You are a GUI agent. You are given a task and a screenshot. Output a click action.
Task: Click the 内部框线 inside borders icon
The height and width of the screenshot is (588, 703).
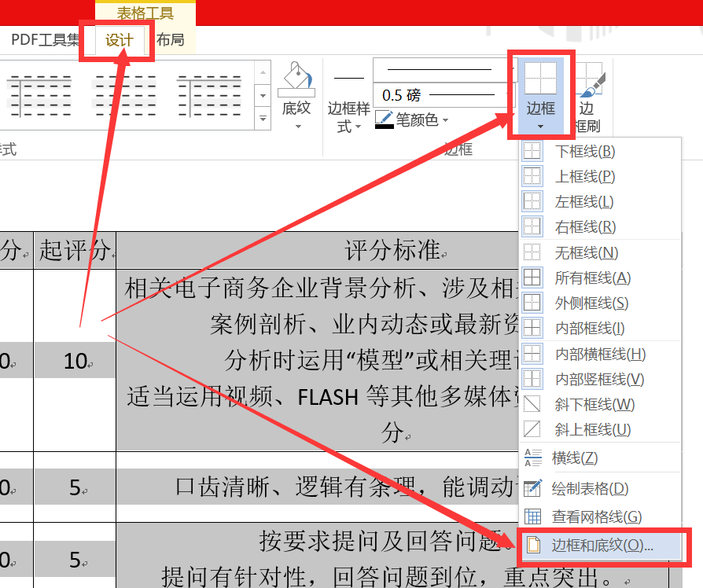click(532, 328)
